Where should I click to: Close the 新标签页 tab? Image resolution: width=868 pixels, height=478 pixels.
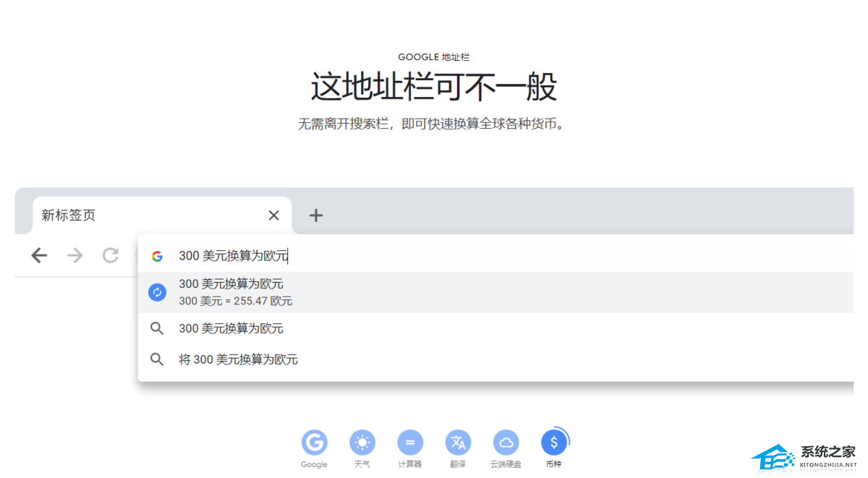(273, 215)
